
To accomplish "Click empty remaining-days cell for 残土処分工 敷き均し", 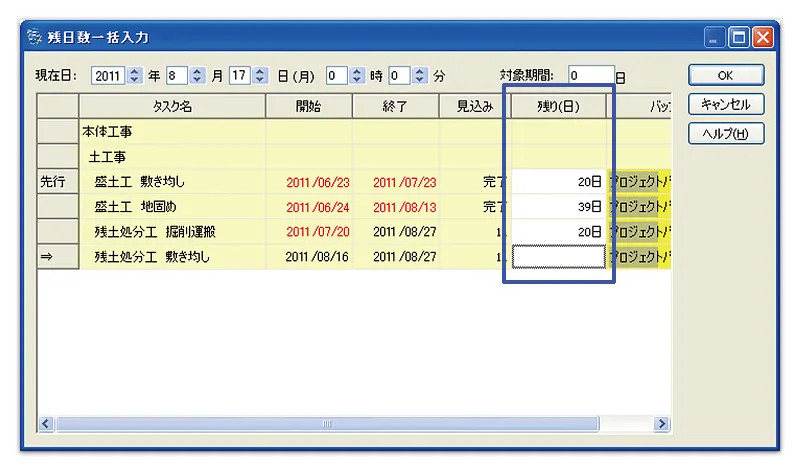I will (x=558, y=257).
